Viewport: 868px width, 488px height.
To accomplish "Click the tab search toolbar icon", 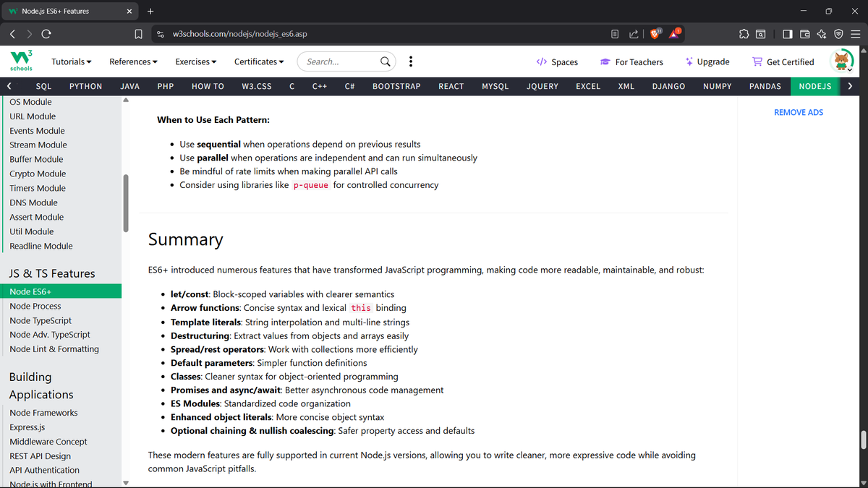I will pos(761,33).
